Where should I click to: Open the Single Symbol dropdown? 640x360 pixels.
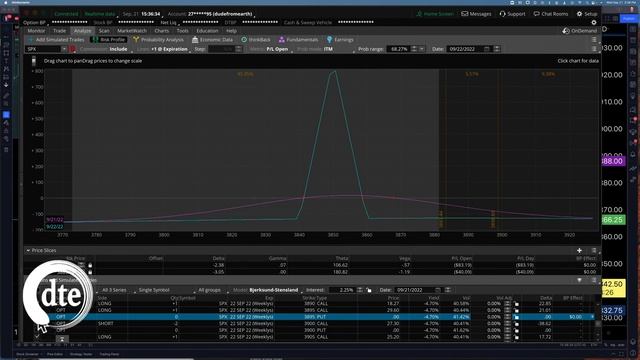coord(154,290)
